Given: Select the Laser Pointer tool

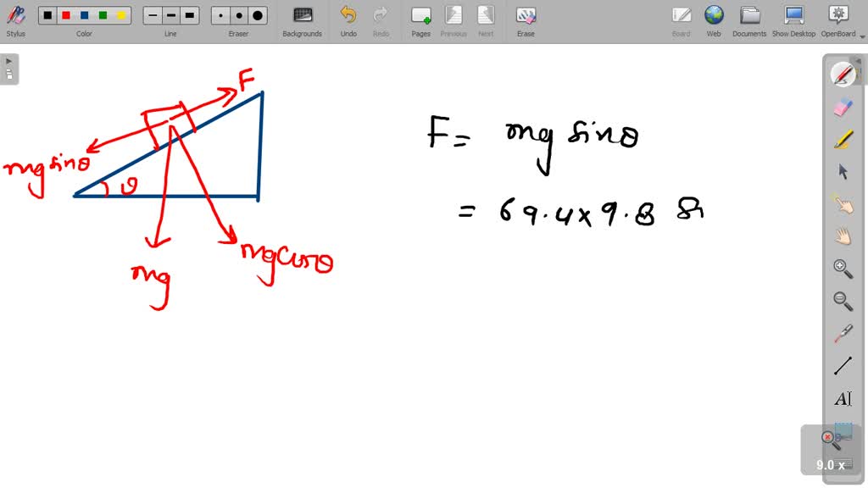Looking at the screenshot, I should coord(843,333).
